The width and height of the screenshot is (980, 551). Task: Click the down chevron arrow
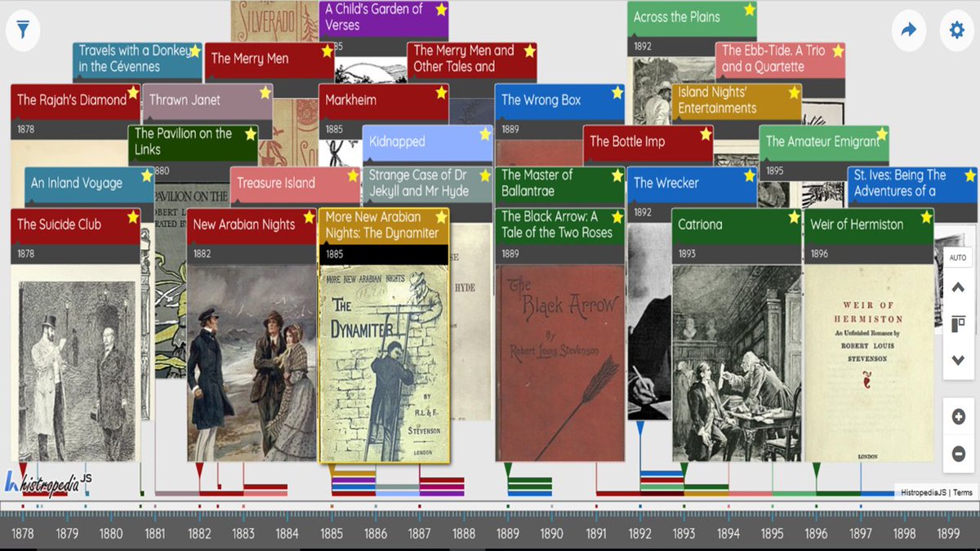point(959,360)
